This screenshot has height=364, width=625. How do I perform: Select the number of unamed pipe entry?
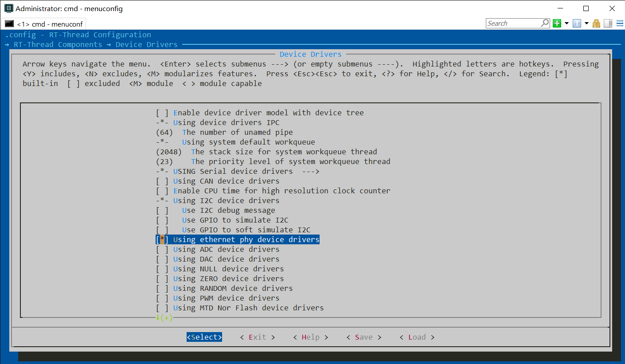click(224, 132)
